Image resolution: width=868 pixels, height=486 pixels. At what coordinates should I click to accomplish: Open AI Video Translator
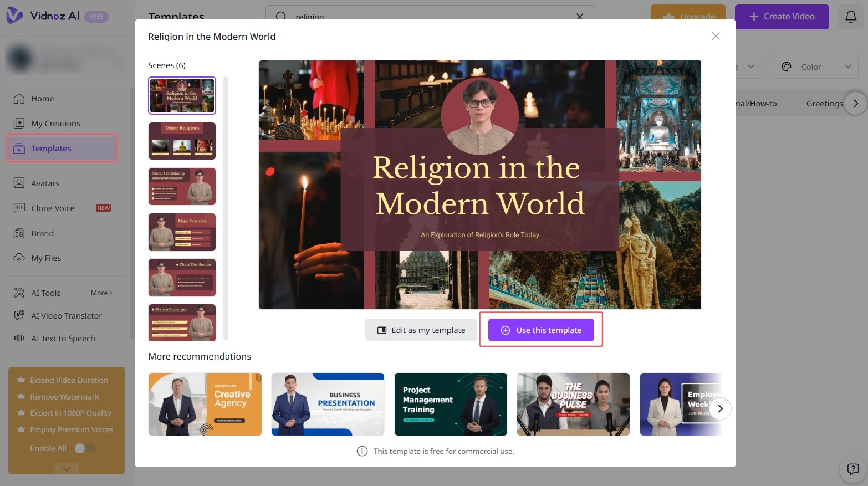coord(66,315)
